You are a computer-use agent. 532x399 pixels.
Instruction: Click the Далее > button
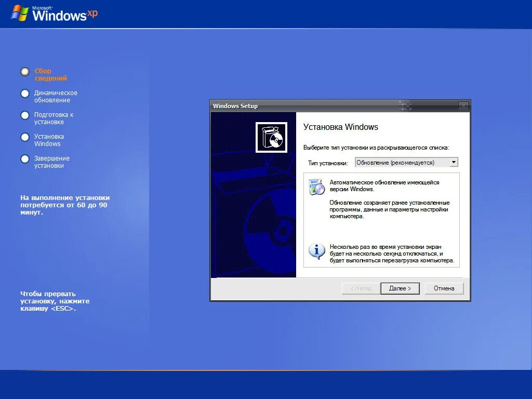coord(400,288)
